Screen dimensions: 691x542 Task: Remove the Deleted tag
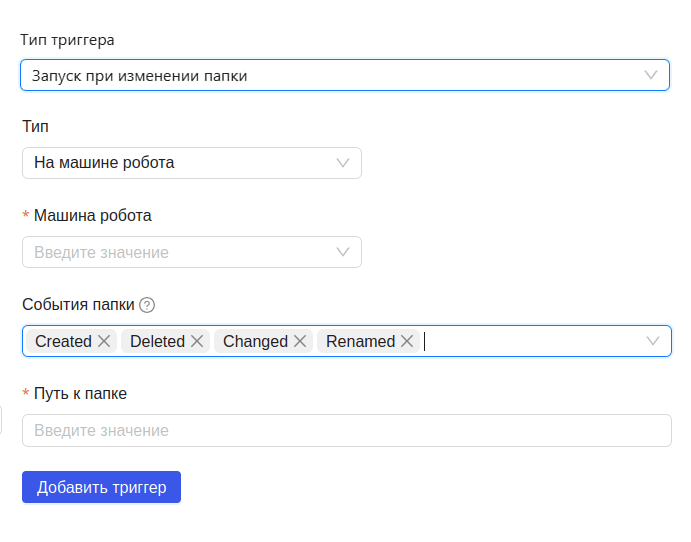click(197, 341)
